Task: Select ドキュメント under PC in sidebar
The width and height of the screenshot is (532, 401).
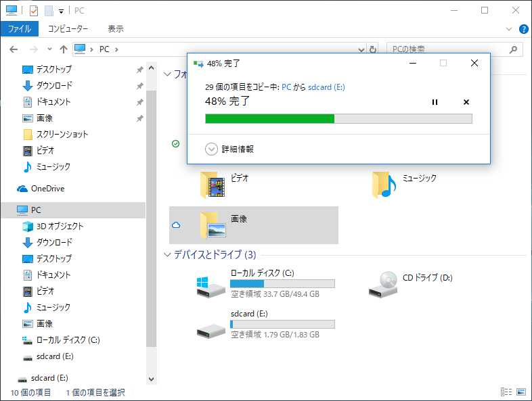Action: click(x=53, y=275)
